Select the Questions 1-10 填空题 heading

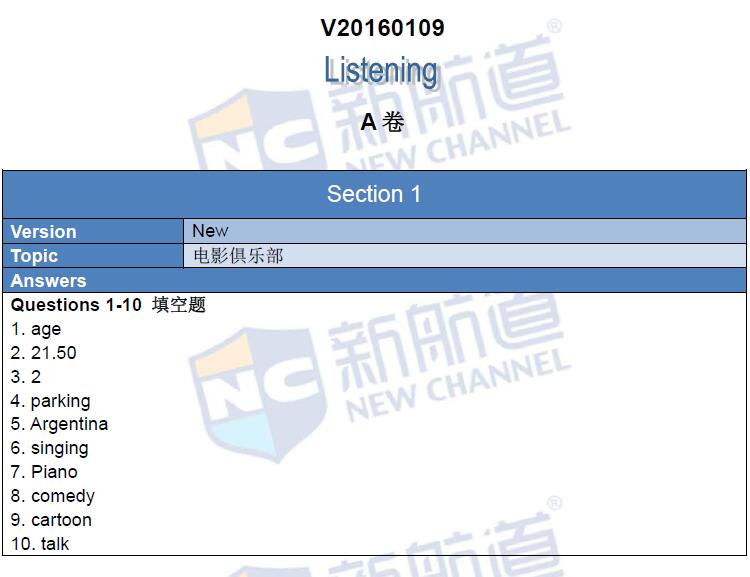(108, 305)
